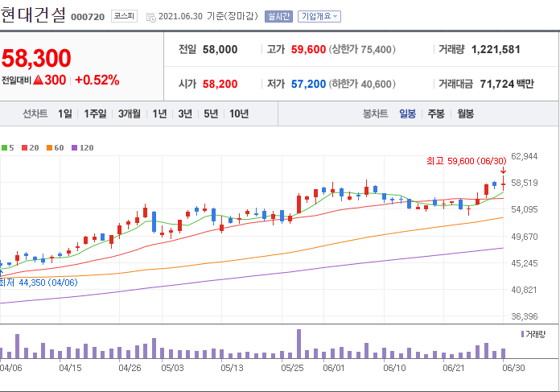The image size is (560, 392).
Task: Click the purple 거래량 volume legend marker
Action: coord(522,334)
